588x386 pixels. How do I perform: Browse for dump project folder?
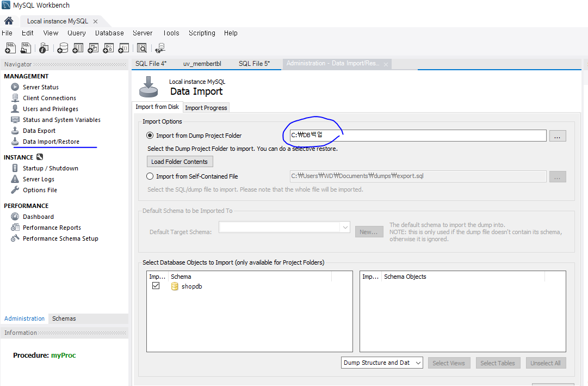point(557,136)
